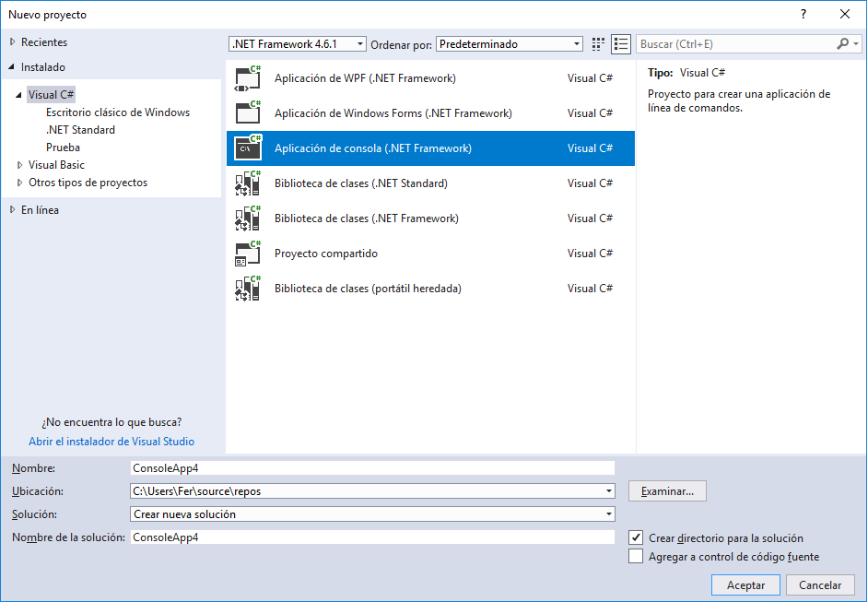Viewport: 868px width, 602px height.
Task: Enable 'Agregar a control de código fuente'
Action: pos(636,556)
